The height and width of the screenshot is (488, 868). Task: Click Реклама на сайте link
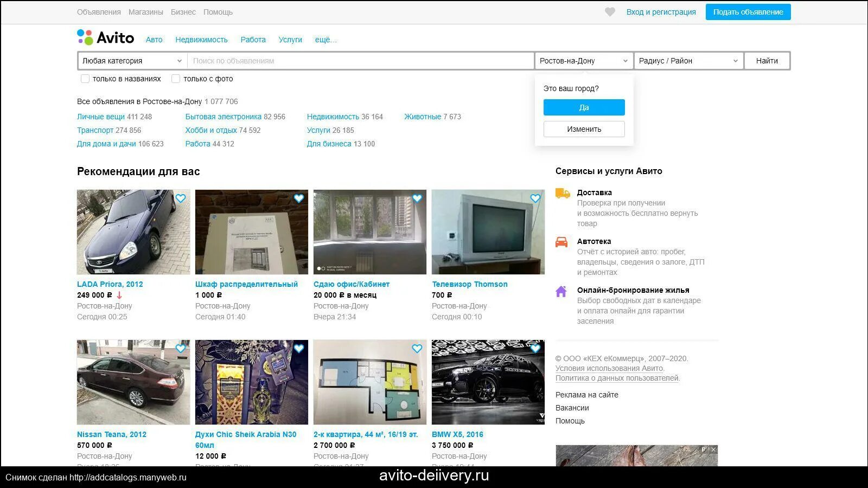pos(587,395)
